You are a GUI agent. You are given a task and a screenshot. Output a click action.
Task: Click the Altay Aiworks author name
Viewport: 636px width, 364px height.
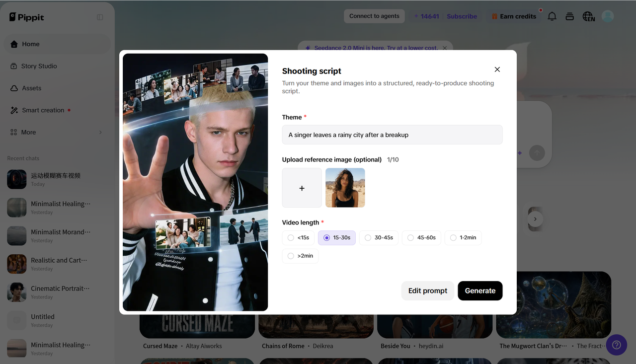tap(204, 346)
